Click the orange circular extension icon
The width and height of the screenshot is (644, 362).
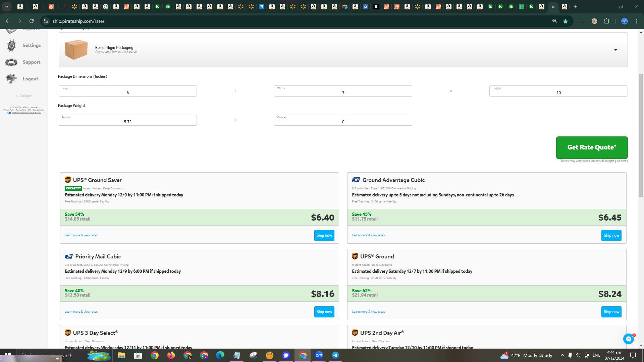594,21
